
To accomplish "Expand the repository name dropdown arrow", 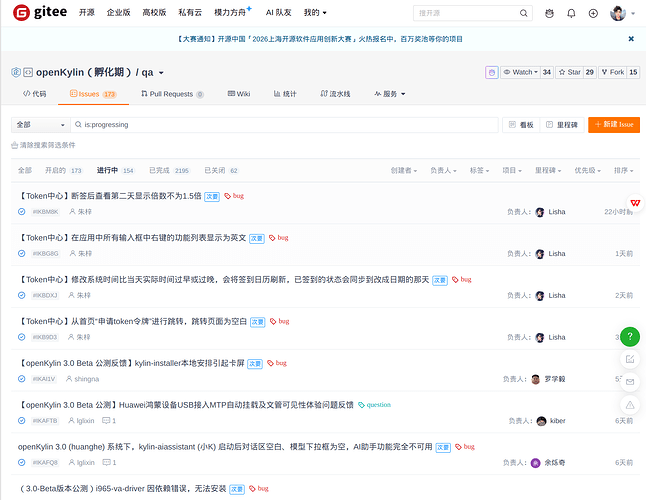I will 161,73.
